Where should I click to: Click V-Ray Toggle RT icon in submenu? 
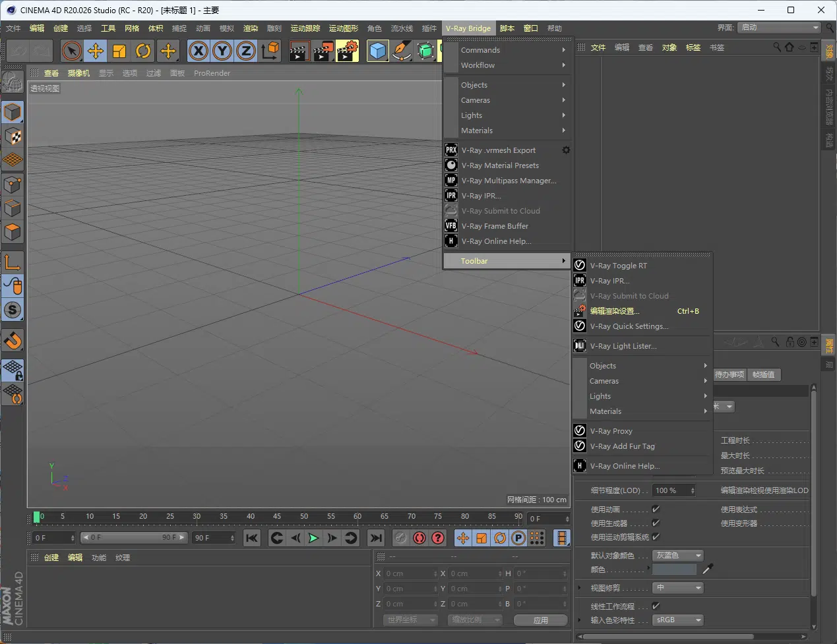pos(580,266)
